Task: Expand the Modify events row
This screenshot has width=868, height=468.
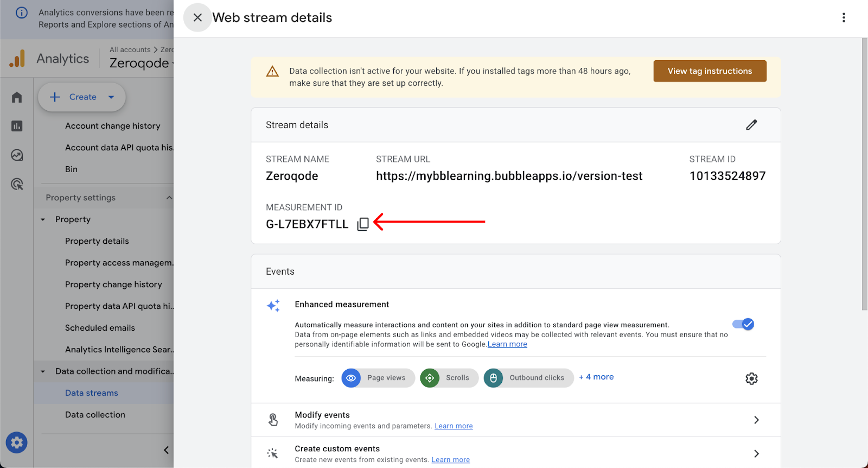Action: (x=756, y=420)
